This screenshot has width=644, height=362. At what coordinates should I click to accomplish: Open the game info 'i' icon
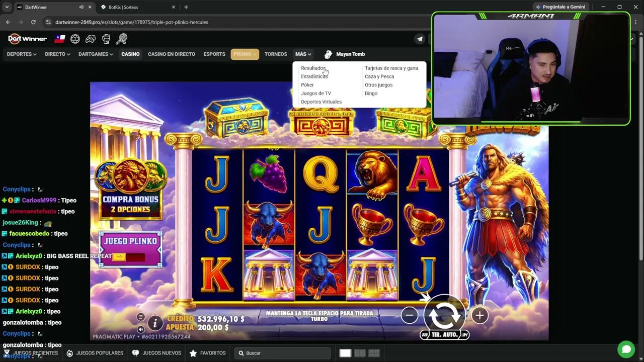point(155,323)
